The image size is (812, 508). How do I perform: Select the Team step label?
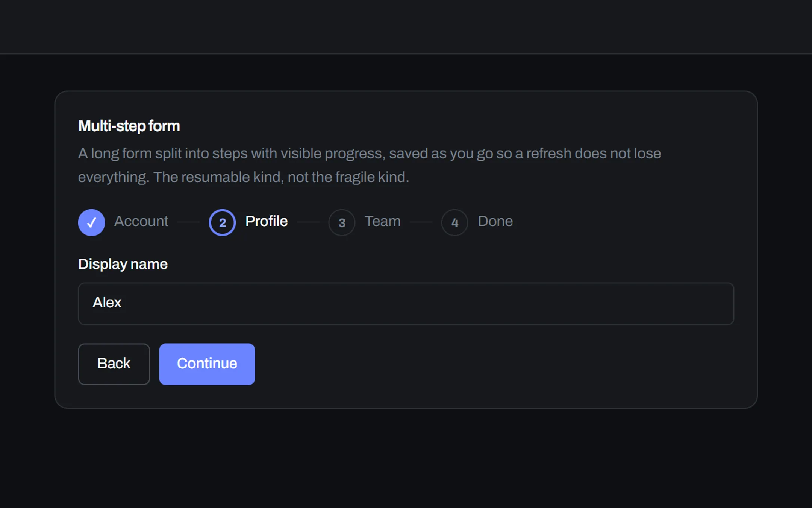coord(383,221)
